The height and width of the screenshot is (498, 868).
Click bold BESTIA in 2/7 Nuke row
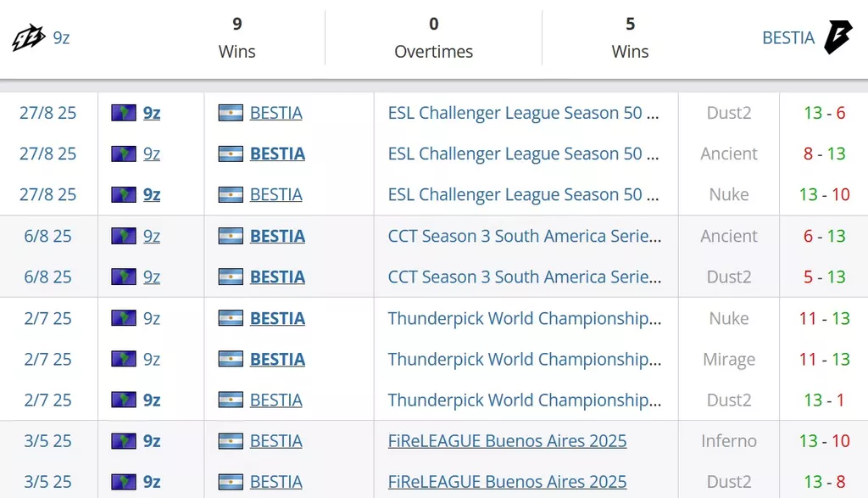click(x=277, y=318)
